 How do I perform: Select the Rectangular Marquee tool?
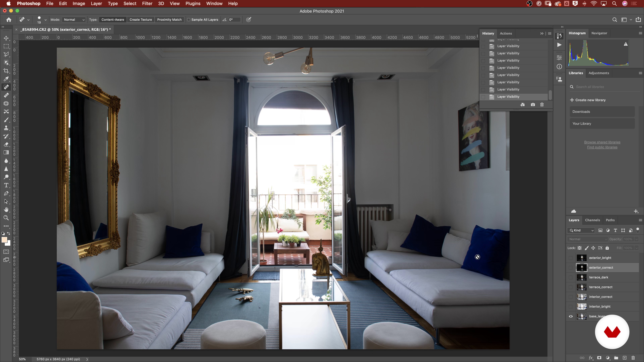6,46
